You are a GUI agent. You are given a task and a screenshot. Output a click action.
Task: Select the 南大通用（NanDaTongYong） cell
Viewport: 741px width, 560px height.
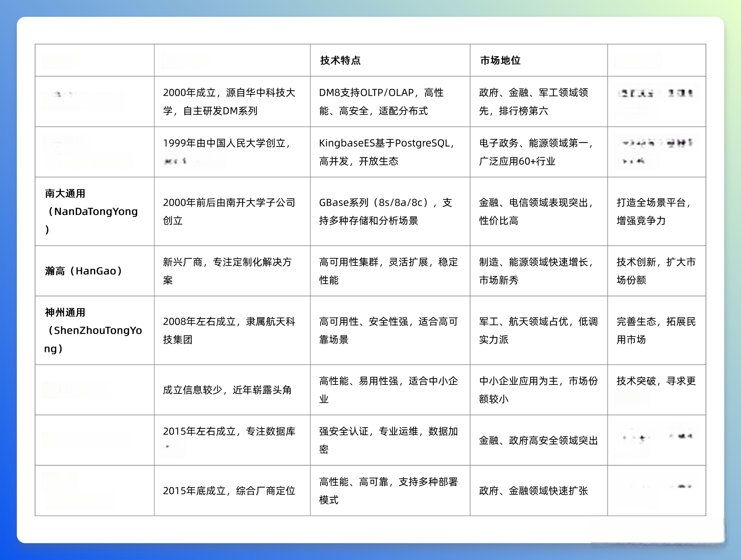(95, 211)
